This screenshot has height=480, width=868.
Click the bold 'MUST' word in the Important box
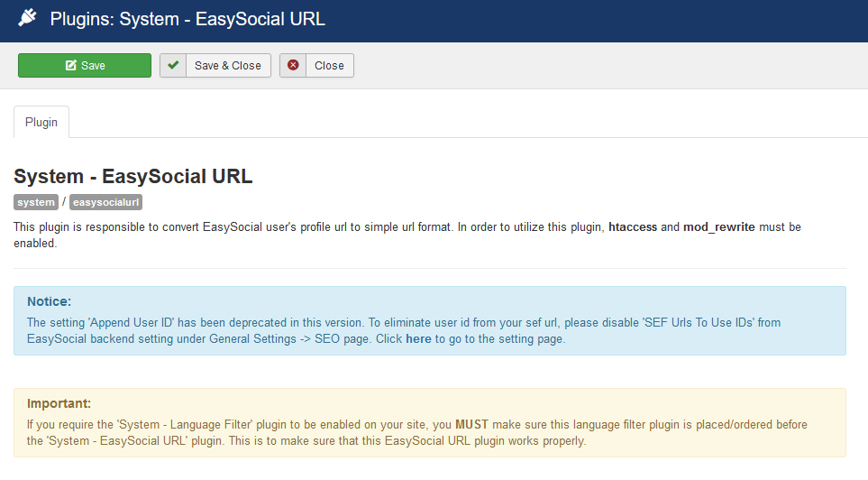[471, 425]
